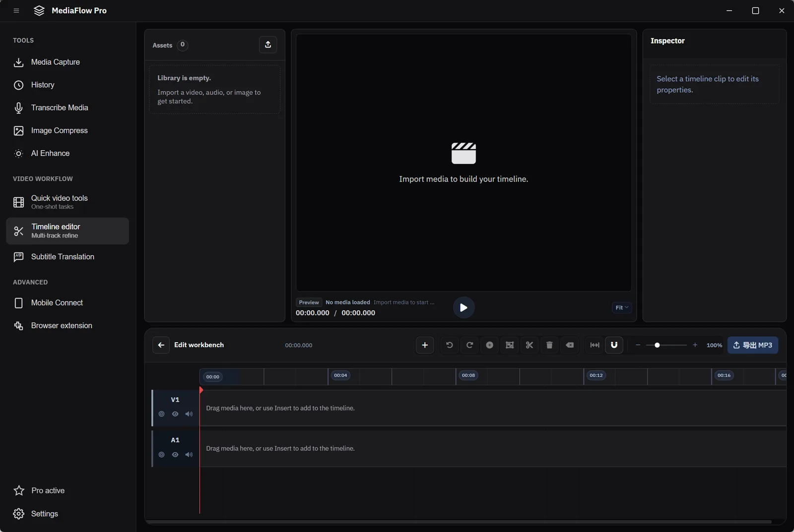The height and width of the screenshot is (532, 794).
Task: Zoom out the timeline with the minus button
Action: tap(638, 345)
